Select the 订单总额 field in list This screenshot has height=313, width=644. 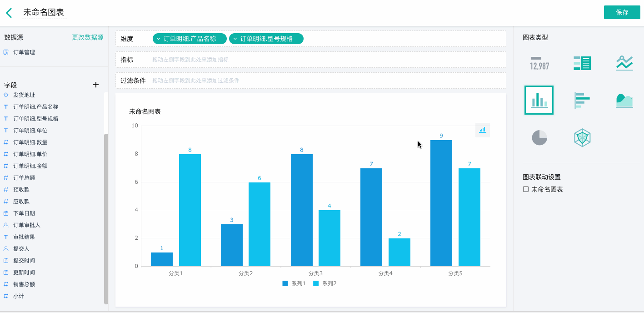pyautogui.click(x=24, y=178)
